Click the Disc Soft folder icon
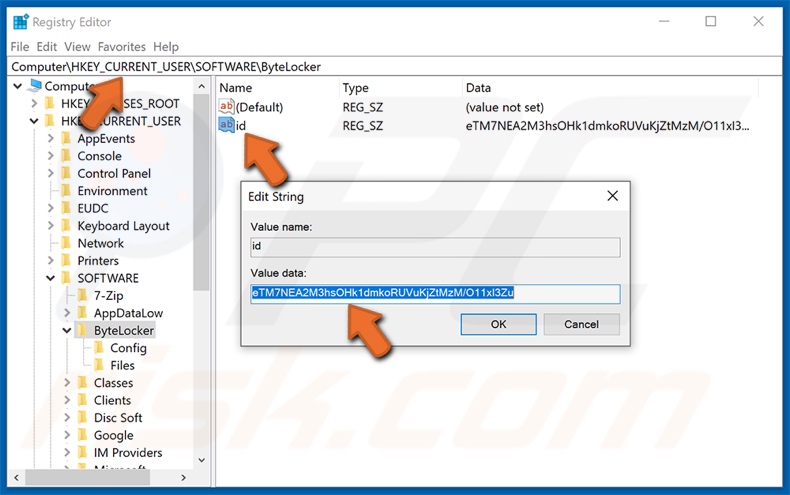The width and height of the screenshot is (790, 495). pyautogui.click(x=83, y=418)
